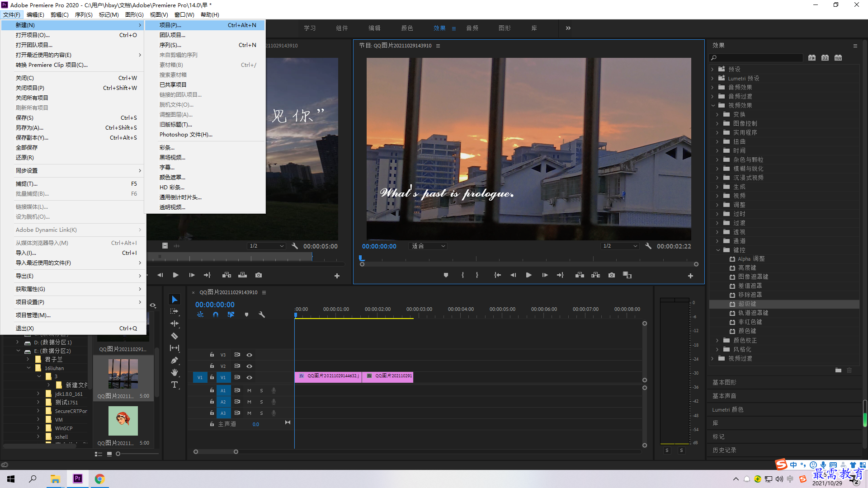
Task: Open program monitor button editor plus
Action: coord(690,276)
